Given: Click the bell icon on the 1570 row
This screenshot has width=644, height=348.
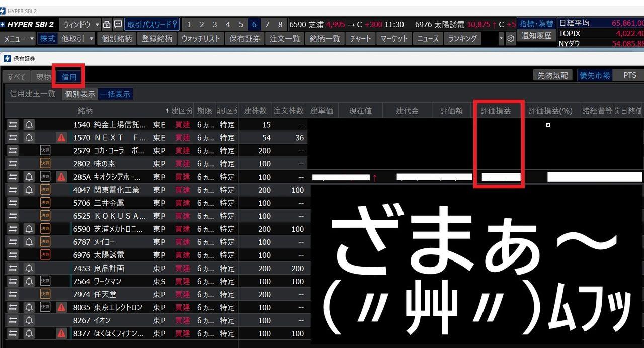Looking at the screenshot, I should point(29,138).
